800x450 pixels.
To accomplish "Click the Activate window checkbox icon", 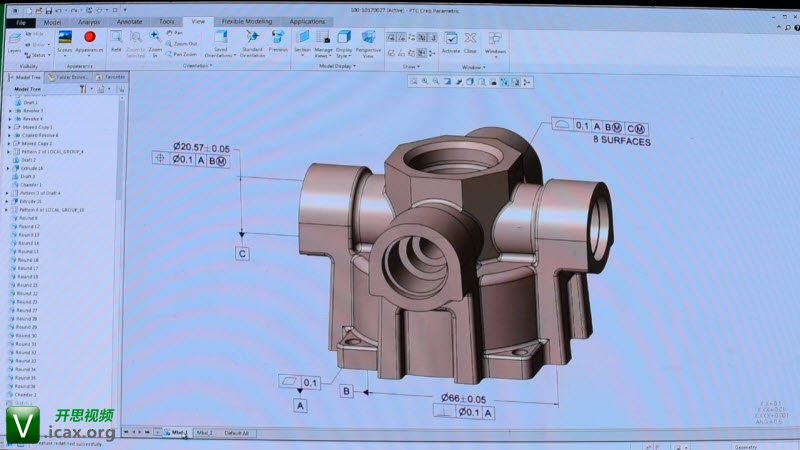I will 451,38.
